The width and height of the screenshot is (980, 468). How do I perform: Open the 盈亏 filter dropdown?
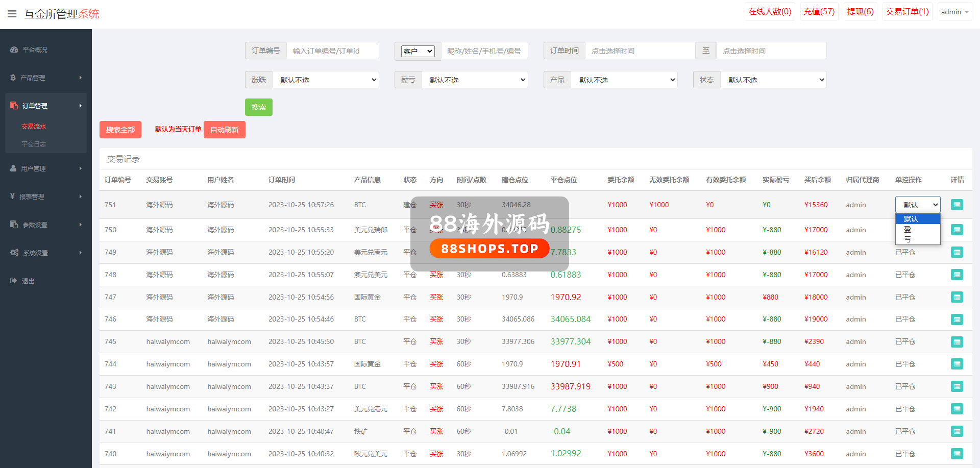tap(475, 80)
